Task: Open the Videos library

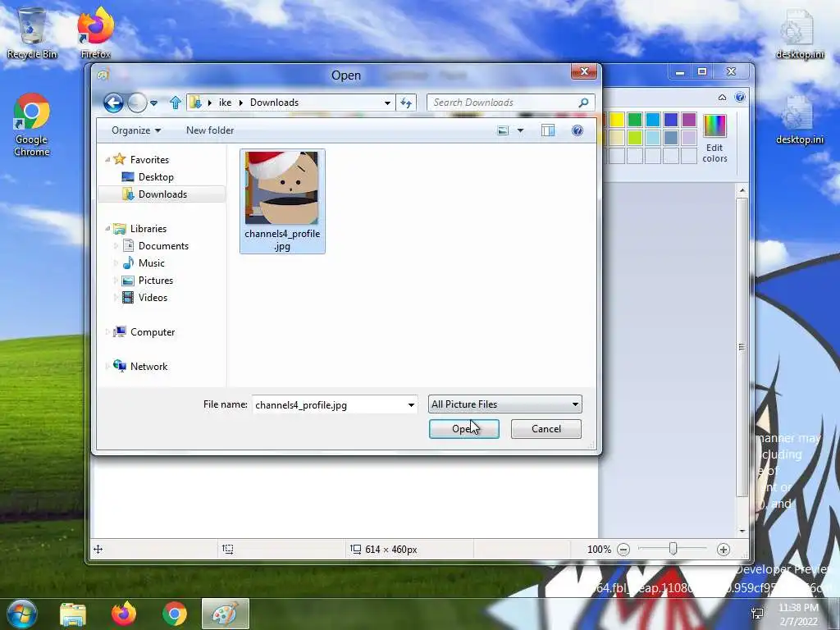Action: (153, 297)
